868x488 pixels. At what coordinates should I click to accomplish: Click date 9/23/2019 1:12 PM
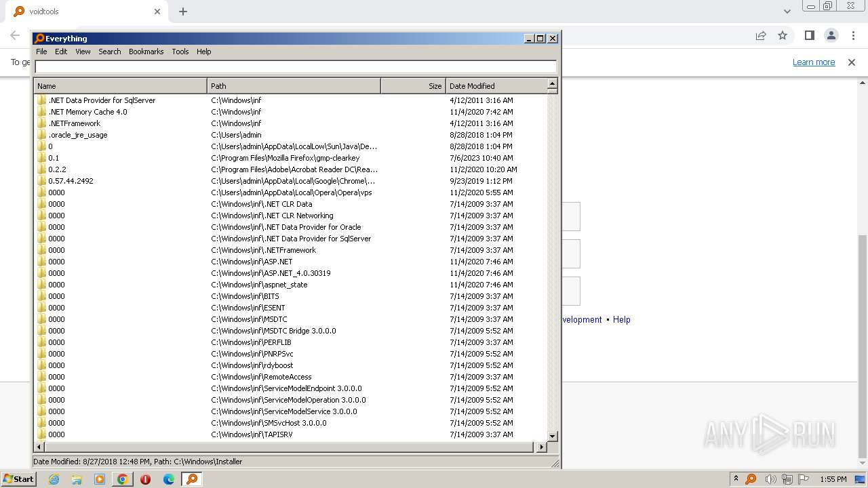(481, 181)
